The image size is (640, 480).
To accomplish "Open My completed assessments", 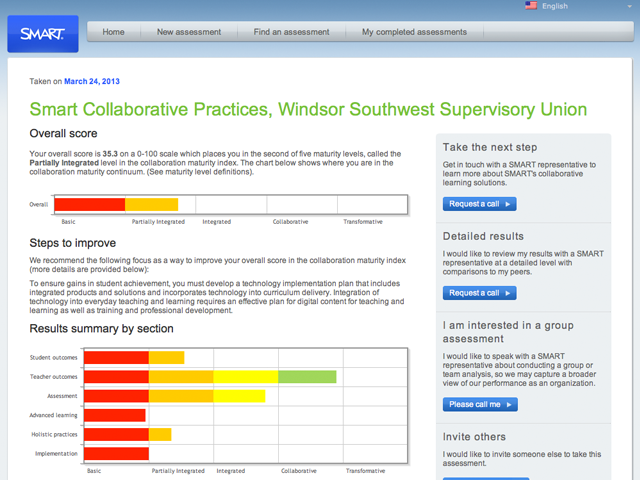I will (x=414, y=32).
